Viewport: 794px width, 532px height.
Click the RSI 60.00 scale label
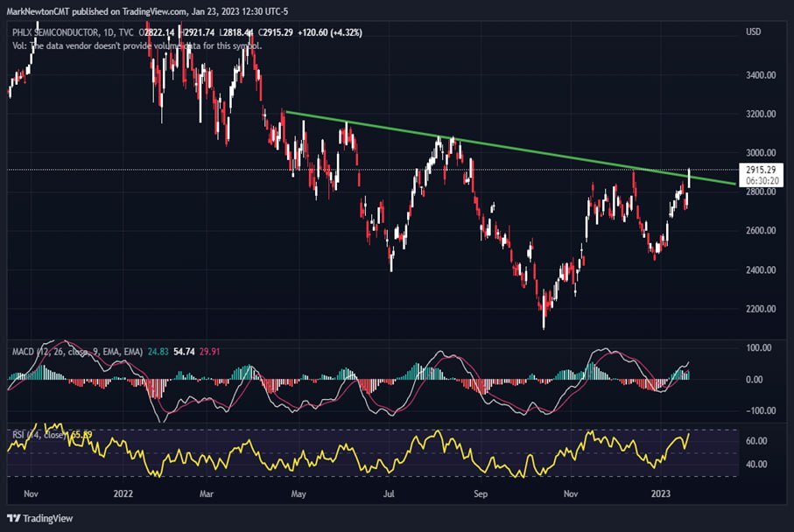pyautogui.click(x=756, y=441)
